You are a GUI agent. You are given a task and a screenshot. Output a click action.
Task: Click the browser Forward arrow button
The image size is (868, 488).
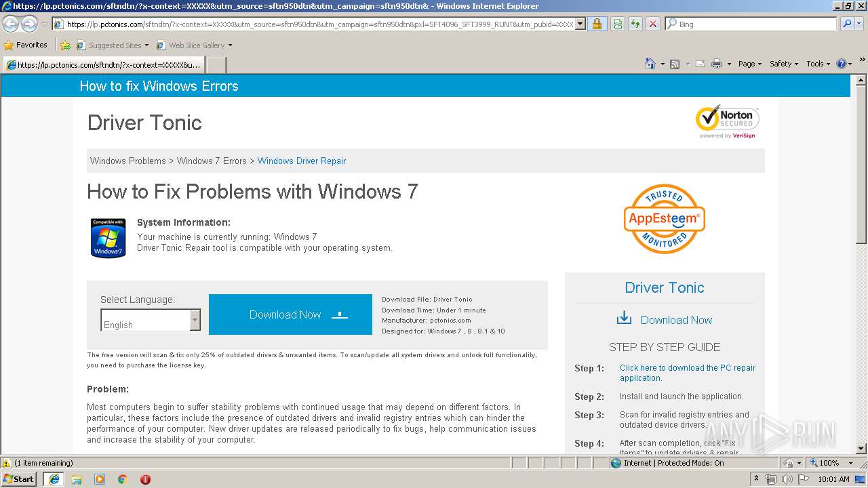pyautogui.click(x=29, y=24)
